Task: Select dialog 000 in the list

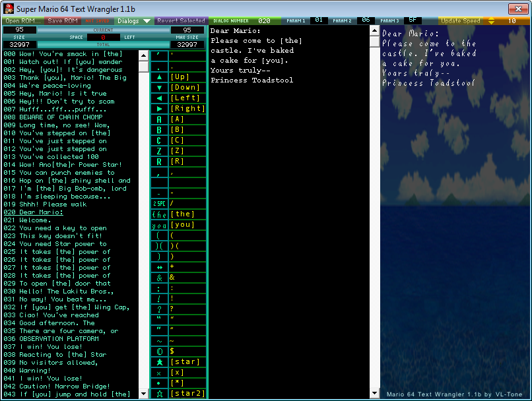Action: click(x=66, y=54)
